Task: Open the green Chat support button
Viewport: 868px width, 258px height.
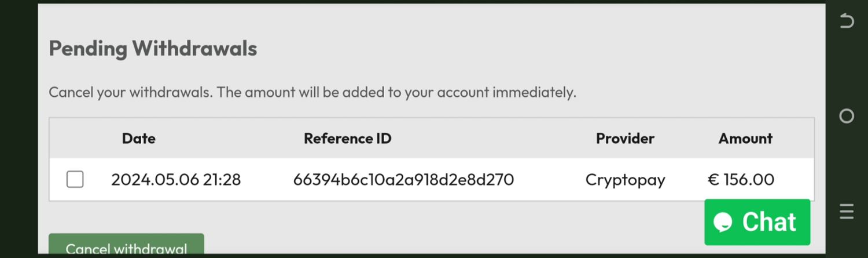Action: click(x=757, y=222)
